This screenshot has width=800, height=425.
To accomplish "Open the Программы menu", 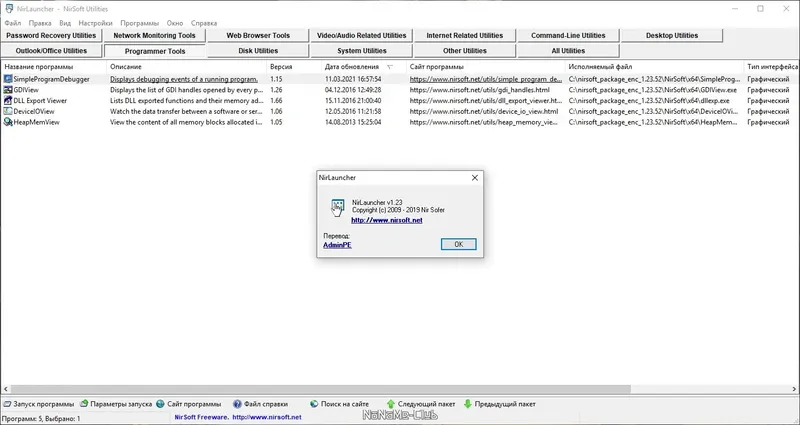I will 140,23.
